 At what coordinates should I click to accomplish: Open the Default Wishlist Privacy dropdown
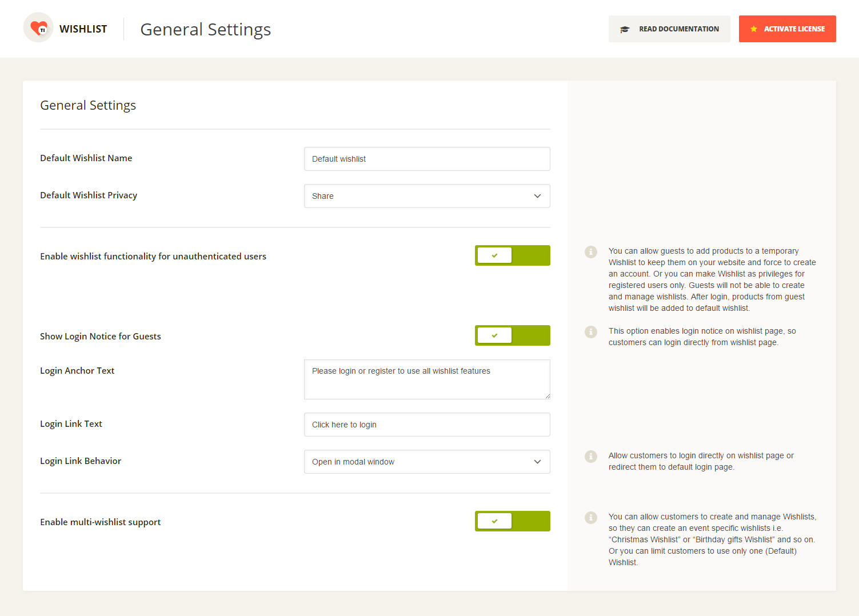tap(427, 196)
